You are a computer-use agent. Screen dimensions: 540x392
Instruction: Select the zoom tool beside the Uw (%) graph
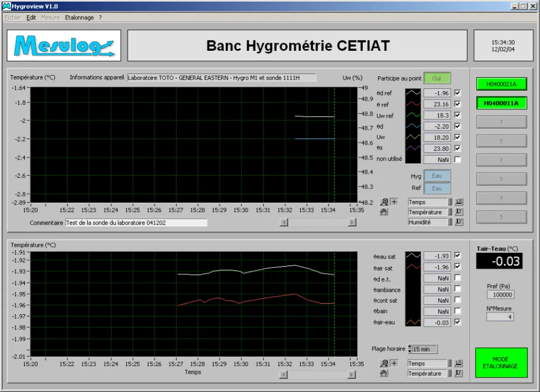click(384, 202)
